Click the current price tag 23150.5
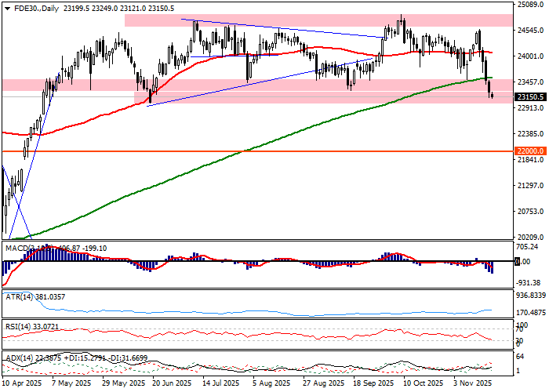The image size is (549, 392). pyautogui.click(x=531, y=97)
